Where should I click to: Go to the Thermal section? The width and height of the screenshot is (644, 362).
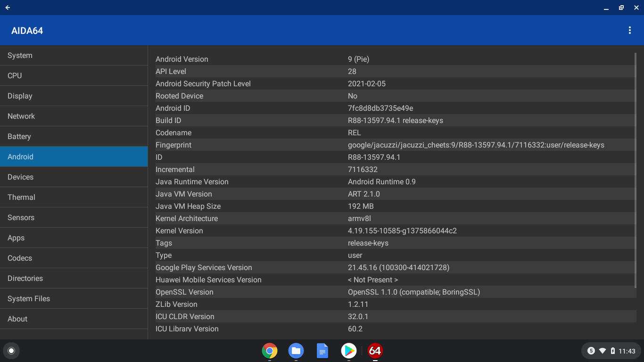[74, 197]
